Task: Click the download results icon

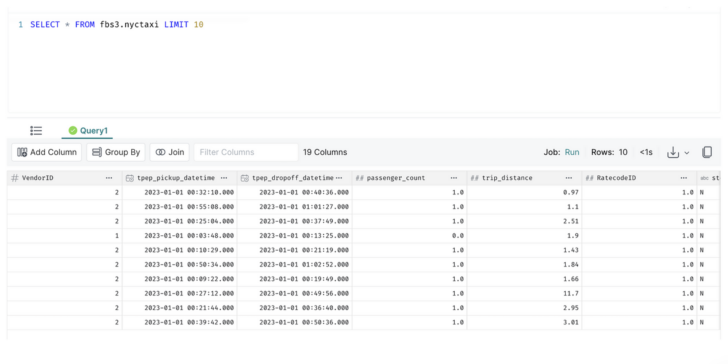Action: 673,152
